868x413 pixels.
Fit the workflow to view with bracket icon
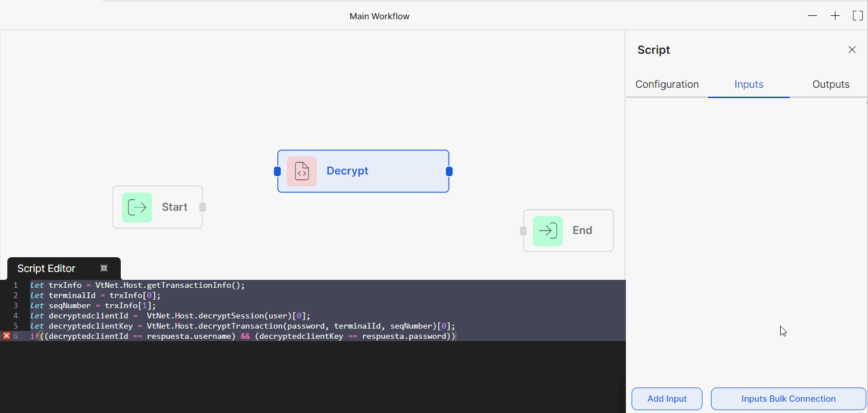tap(857, 15)
